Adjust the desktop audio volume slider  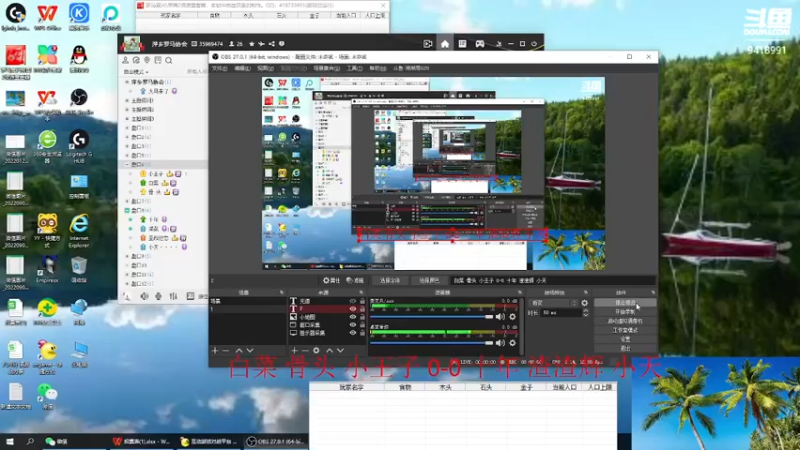432,343
